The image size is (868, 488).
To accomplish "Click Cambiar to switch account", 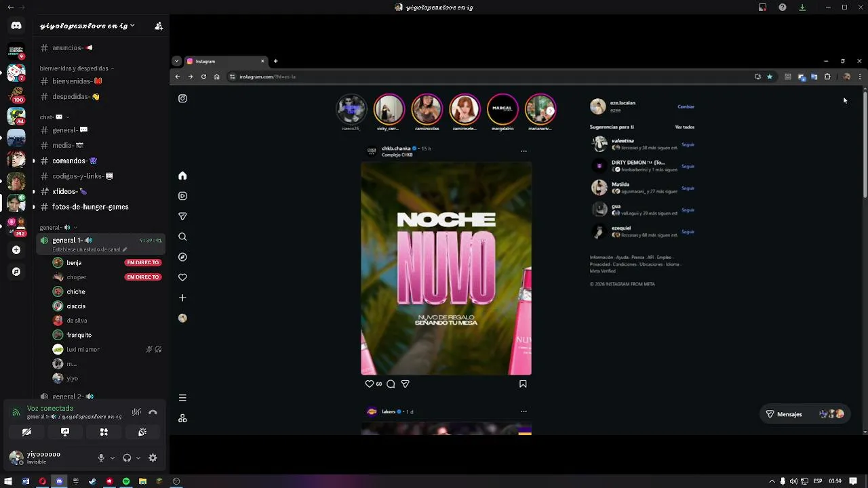I will tap(686, 106).
